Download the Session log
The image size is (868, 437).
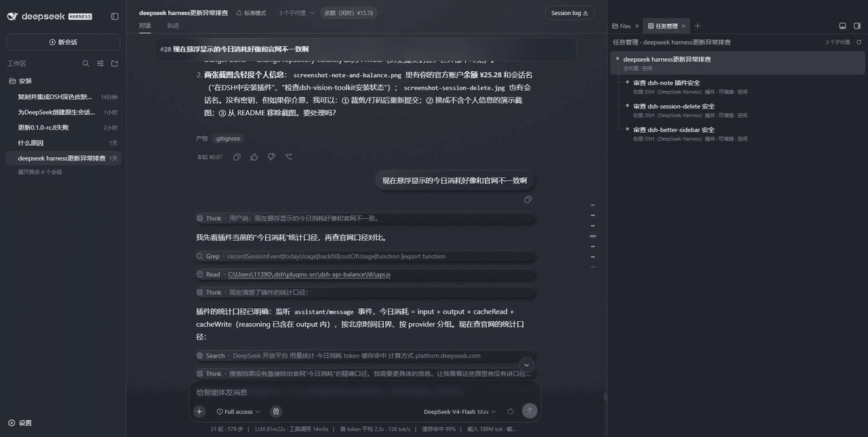point(570,13)
